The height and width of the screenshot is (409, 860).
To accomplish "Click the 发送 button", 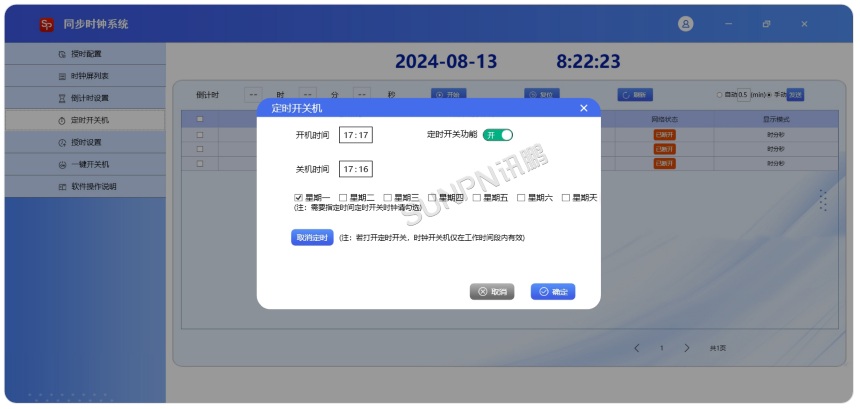I will (795, 95).
